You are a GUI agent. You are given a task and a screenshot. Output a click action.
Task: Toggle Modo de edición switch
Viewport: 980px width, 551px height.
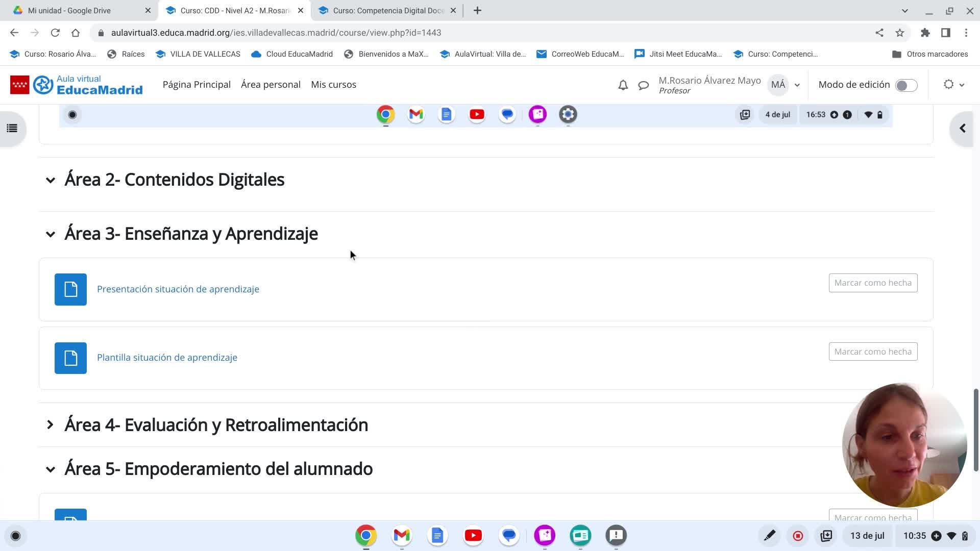(906, 85)
